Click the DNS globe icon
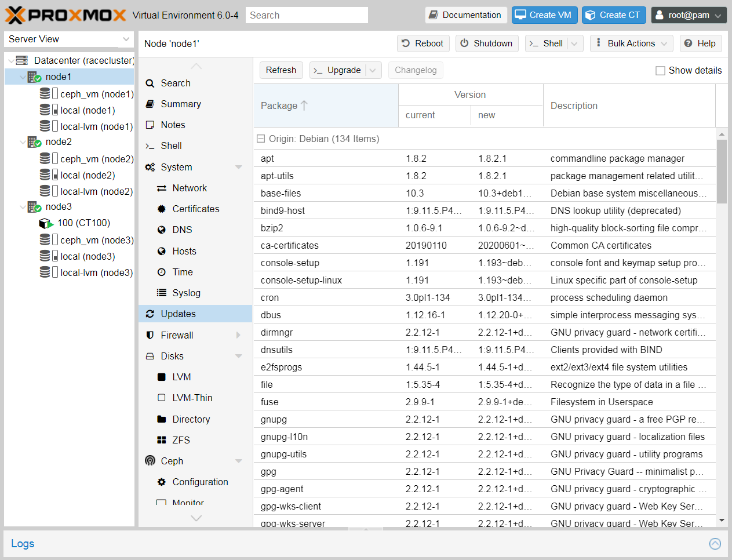Viewport: 732px width, 560px height. pos(162,230)
